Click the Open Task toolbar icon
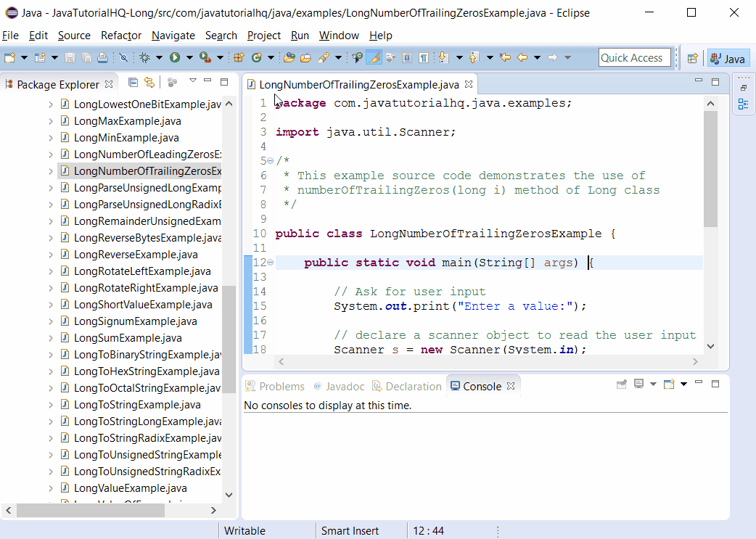Image resolution: width=756 pixels, height=539 pixels. (x=305, y=58)
